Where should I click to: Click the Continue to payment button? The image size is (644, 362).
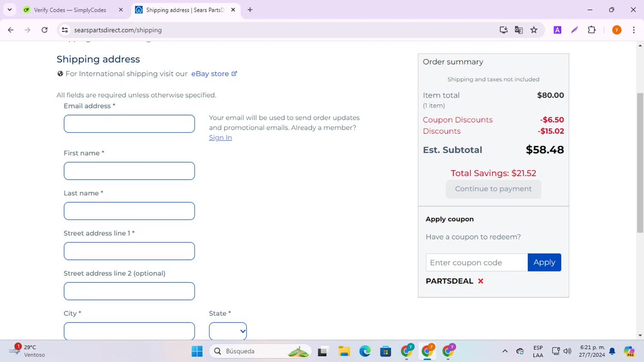click(493, 189)
